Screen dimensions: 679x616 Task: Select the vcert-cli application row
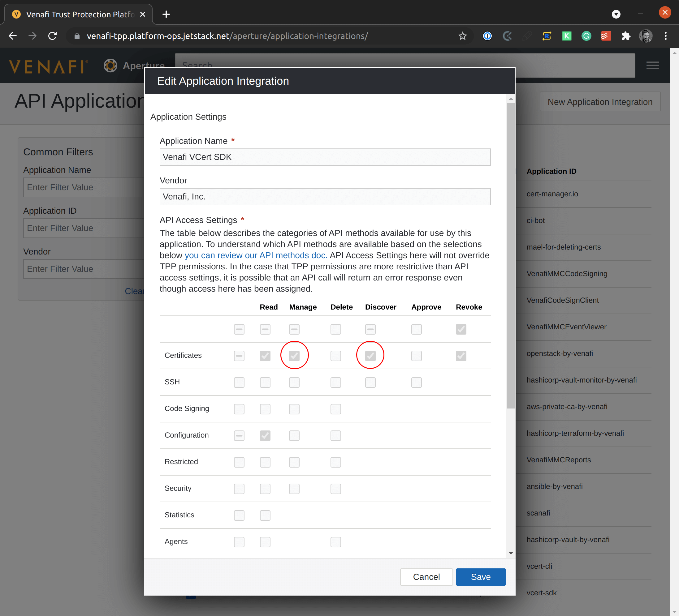(584, 566)
